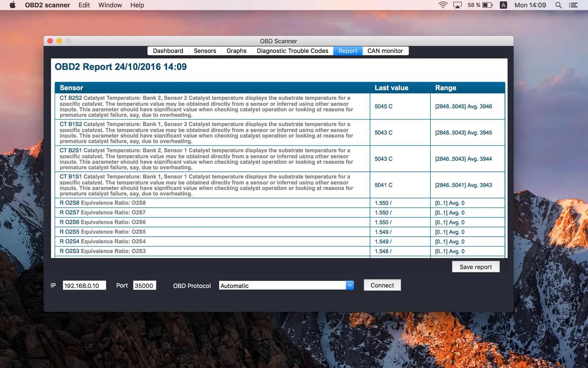
Task: Open Diagnostic Trouble Codes tab
Action: [x=293, y=51]
